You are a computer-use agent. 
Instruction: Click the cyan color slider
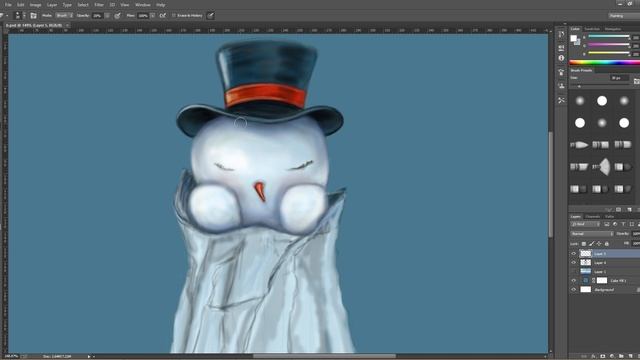(x=609, y=37)
